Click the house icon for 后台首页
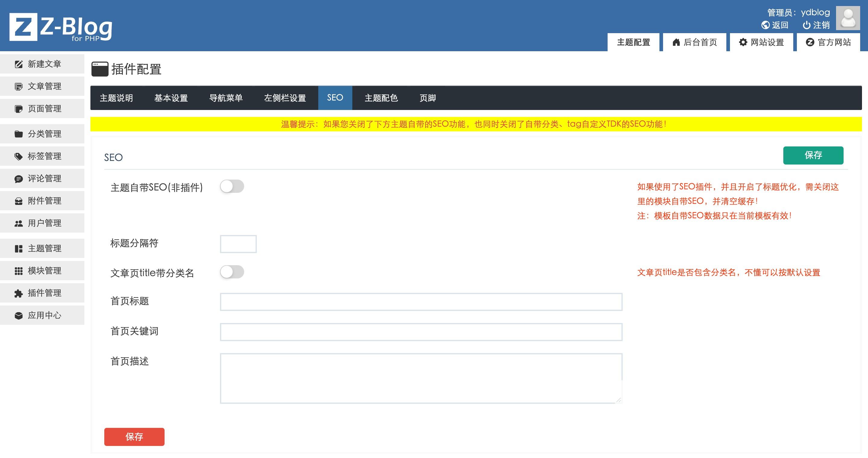The image size is (868, 458). [x=676, y=42]
